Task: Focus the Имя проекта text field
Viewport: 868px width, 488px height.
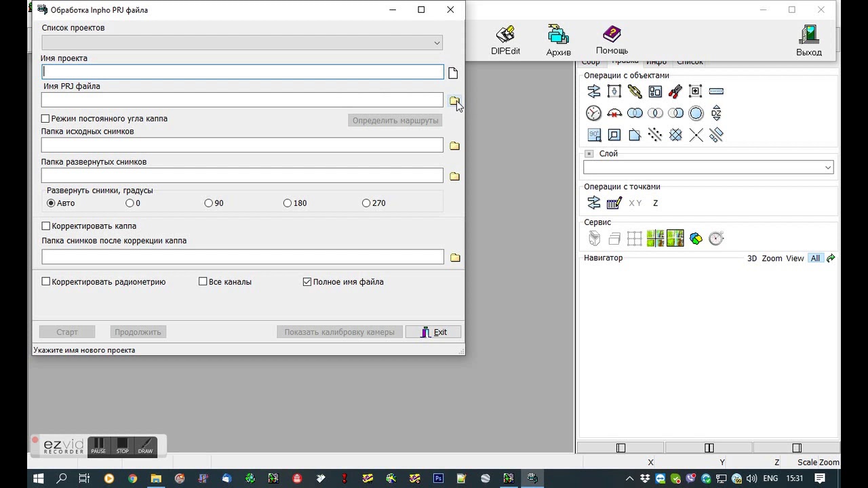Action: (242, 72)
